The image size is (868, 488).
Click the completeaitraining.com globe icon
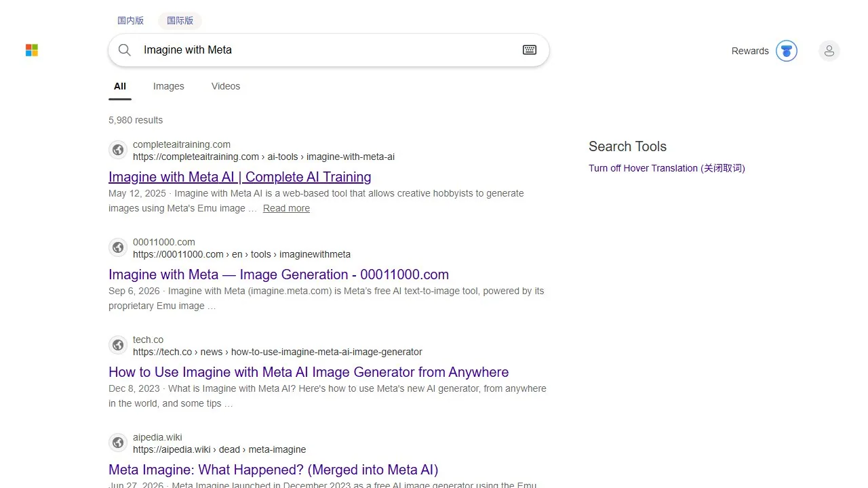point(118,150)
